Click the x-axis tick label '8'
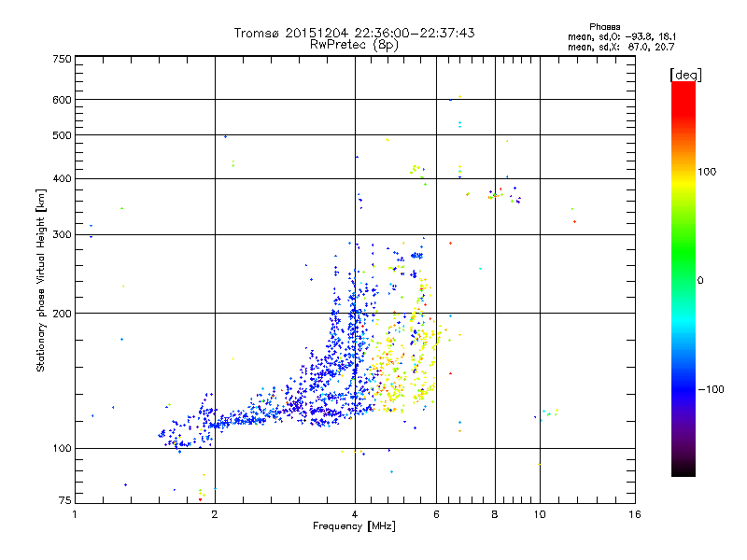 click(495, 514)
